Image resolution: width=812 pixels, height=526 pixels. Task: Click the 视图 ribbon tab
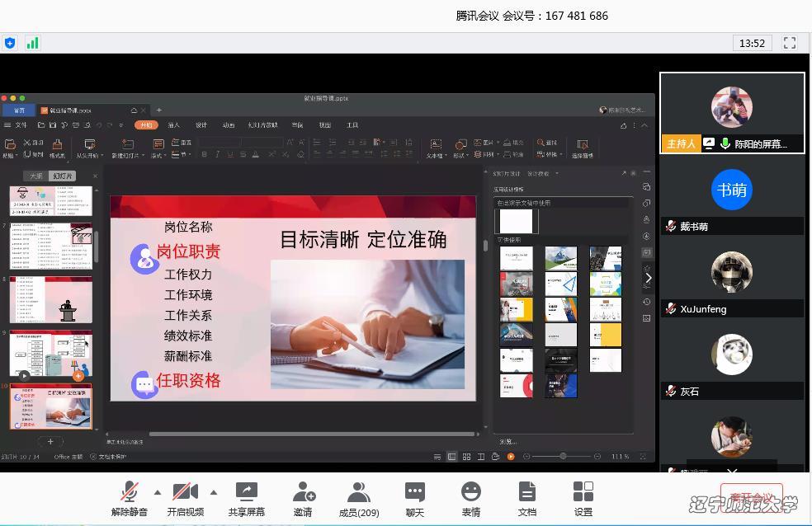324,125
